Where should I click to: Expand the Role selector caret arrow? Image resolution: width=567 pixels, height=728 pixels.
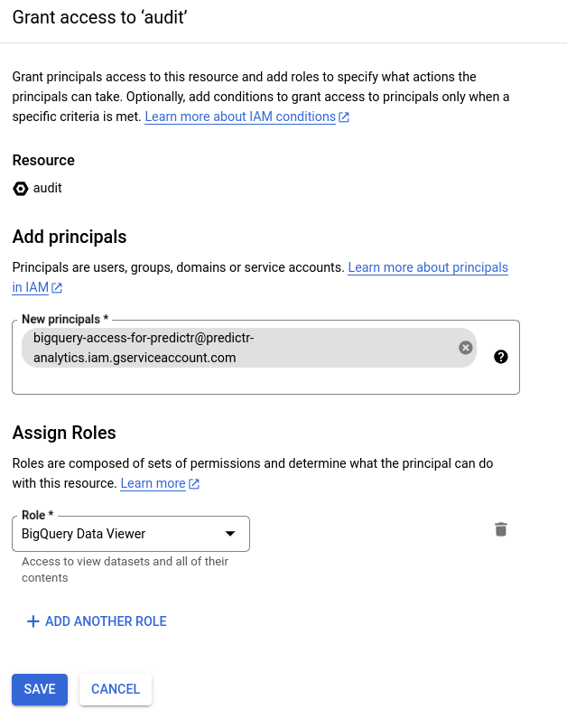point(230,534)
